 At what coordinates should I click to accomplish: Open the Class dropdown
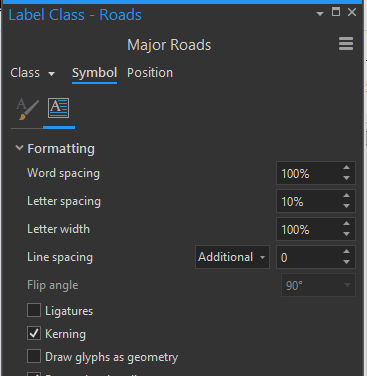[32, 73]
